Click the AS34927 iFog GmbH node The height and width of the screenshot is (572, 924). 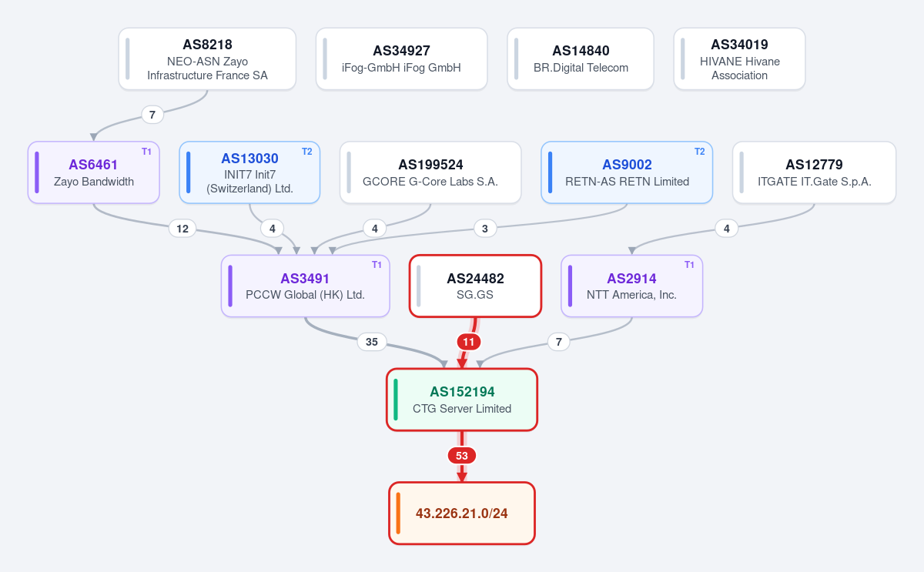(401, 59)
